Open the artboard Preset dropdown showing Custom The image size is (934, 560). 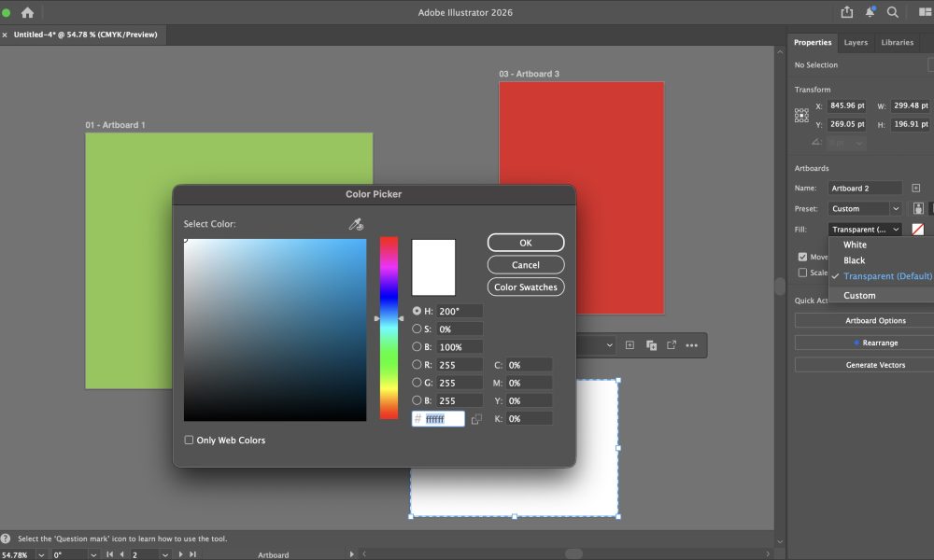(x=865, y=209)
